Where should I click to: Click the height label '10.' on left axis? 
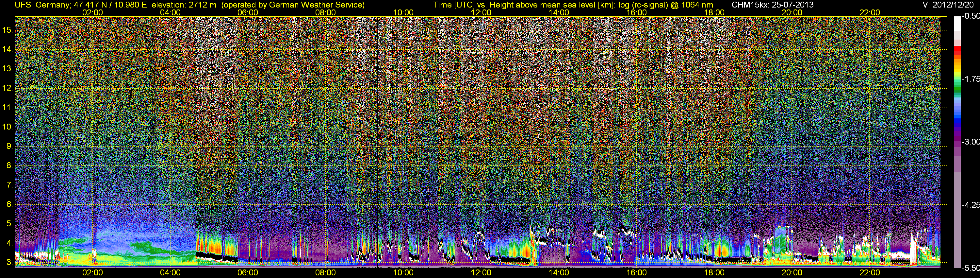8,127
